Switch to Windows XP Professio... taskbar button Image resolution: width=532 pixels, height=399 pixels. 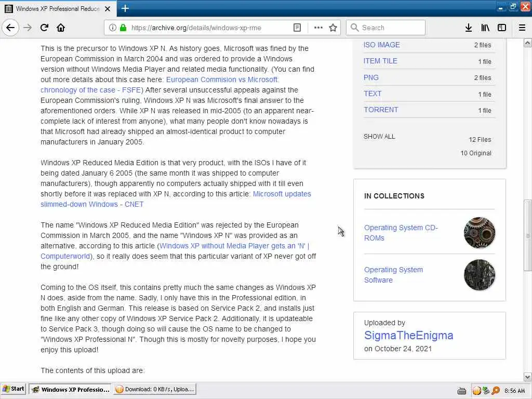(x=70, y=389)
